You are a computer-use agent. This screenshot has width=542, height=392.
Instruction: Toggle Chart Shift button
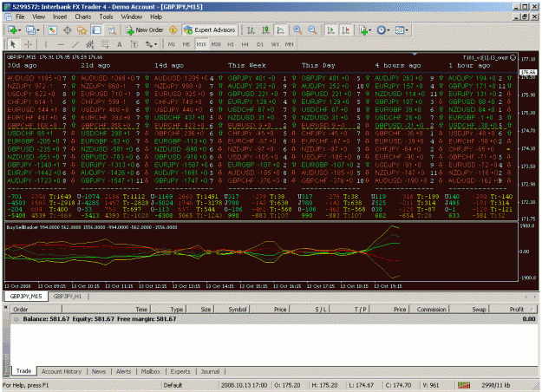[x=346, y=30]
